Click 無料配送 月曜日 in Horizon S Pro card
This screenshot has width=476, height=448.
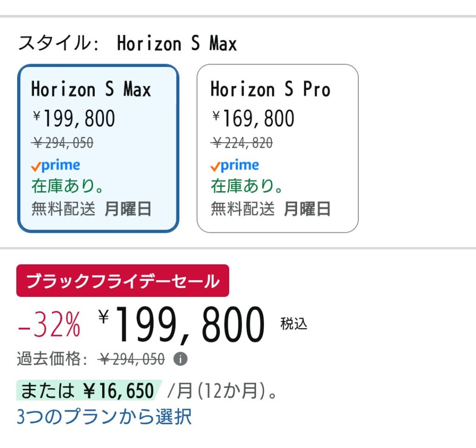click(x=271, y=209)
